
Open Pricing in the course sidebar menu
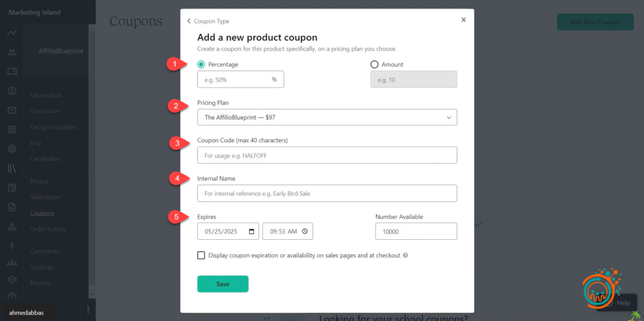[39, 181]
